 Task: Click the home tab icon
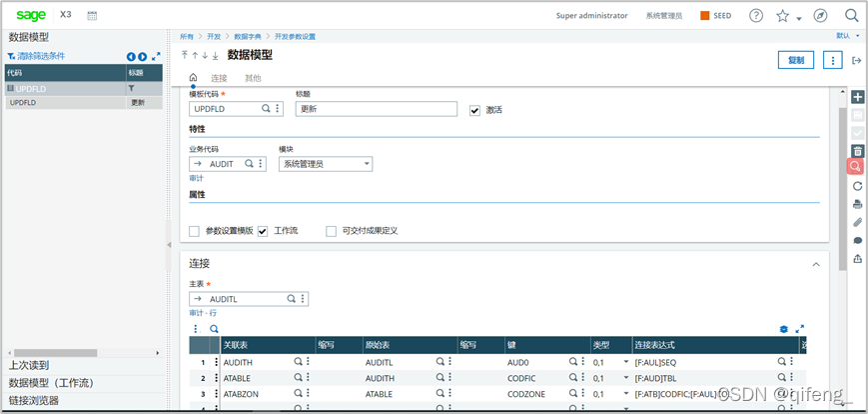[x=193, y=78]
